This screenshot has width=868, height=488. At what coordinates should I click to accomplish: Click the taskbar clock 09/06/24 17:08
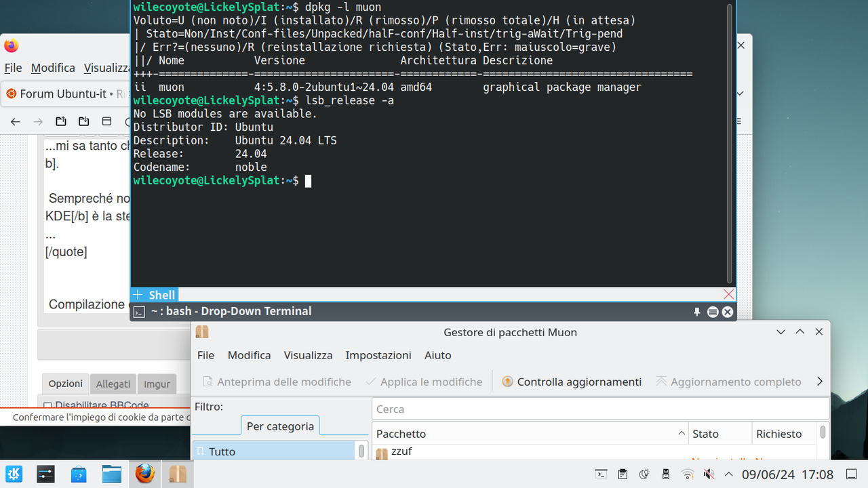pos(787,474)
